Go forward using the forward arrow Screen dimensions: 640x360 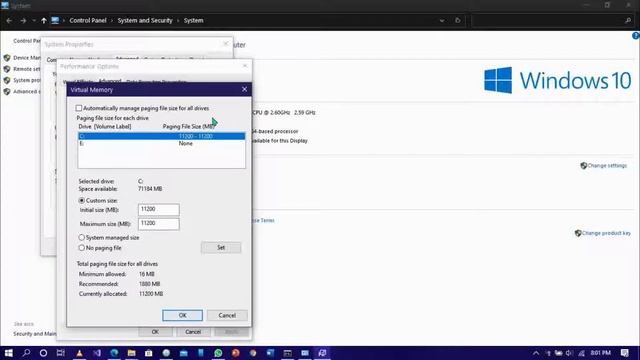tap(23, 20)
